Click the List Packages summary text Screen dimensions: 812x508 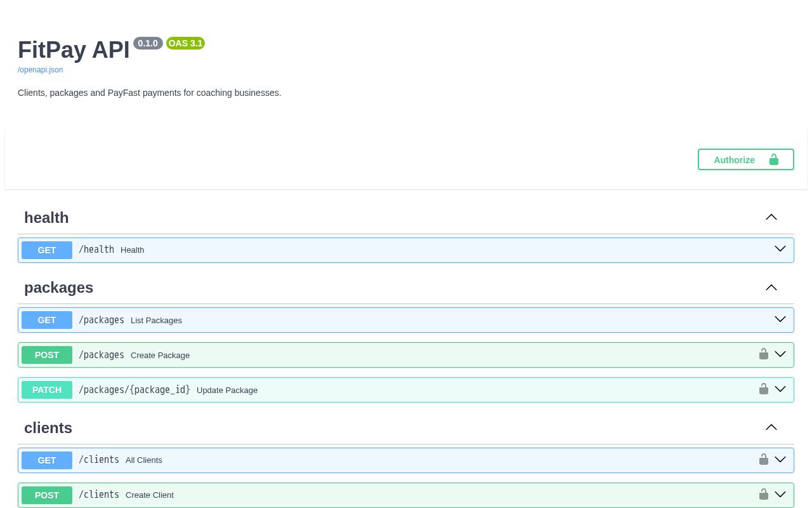click(156, 321)
